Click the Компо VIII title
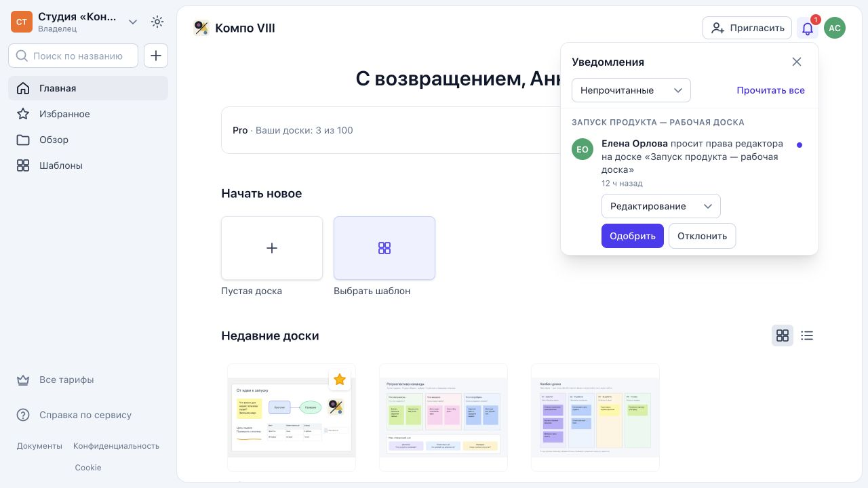The width and height of the screenshot is (868, 488). (245, 28)
